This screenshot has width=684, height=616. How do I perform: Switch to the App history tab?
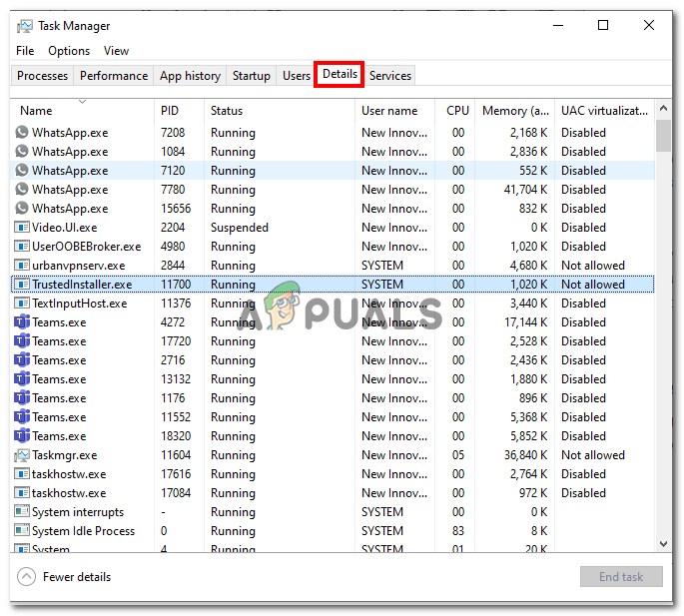tap(190, 76)
